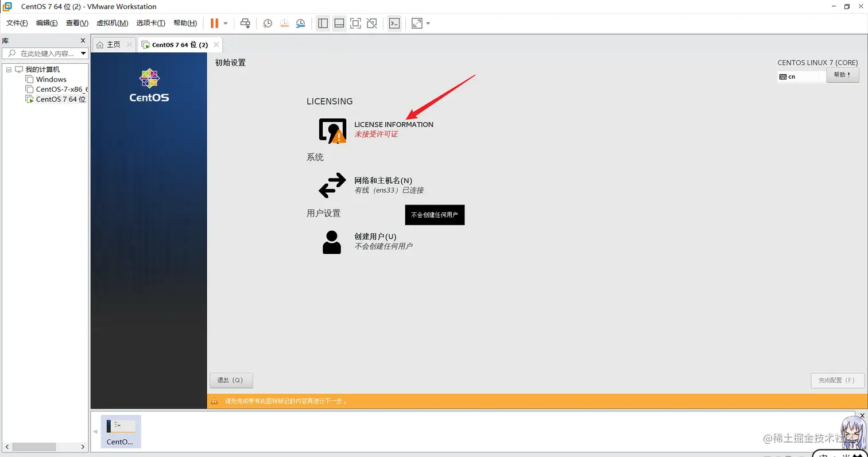Viewport: 868px width, 457px height.
Task: Select the CentOS thumbnail in bottom bar
Action: [121, 432]
